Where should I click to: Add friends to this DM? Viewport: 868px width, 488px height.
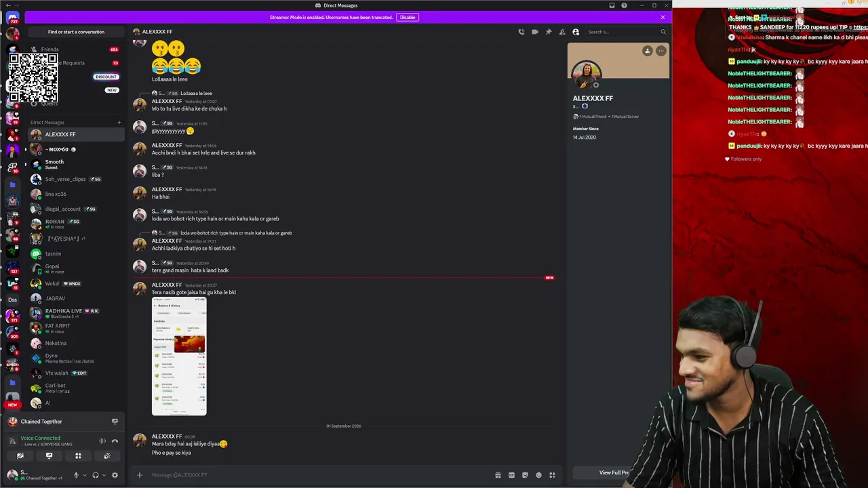562,32
